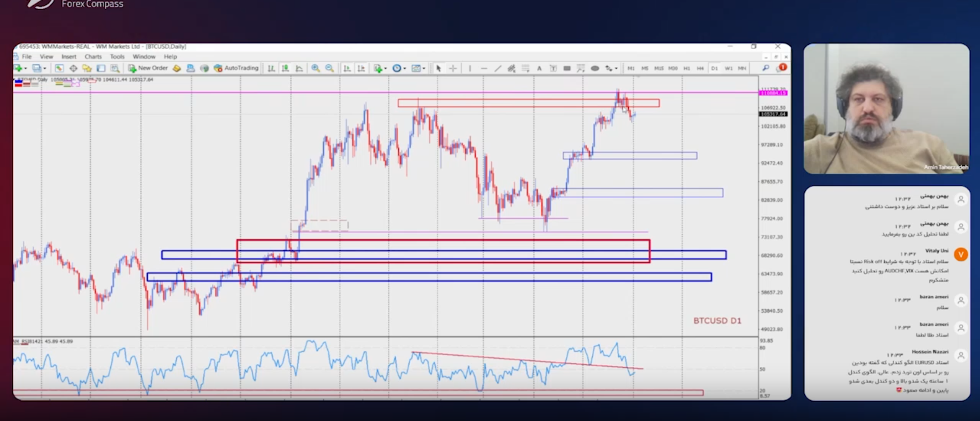Switch chart to H4 timeframe
This screenshot has width=980, height=421.
700,68
